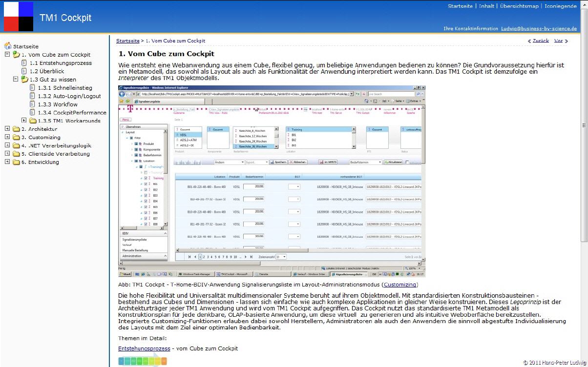Open Startseite link in the top header
Image resolution: width=588 pixels, height=367 pixels.
pyautogui.click(x=460, y=6)
